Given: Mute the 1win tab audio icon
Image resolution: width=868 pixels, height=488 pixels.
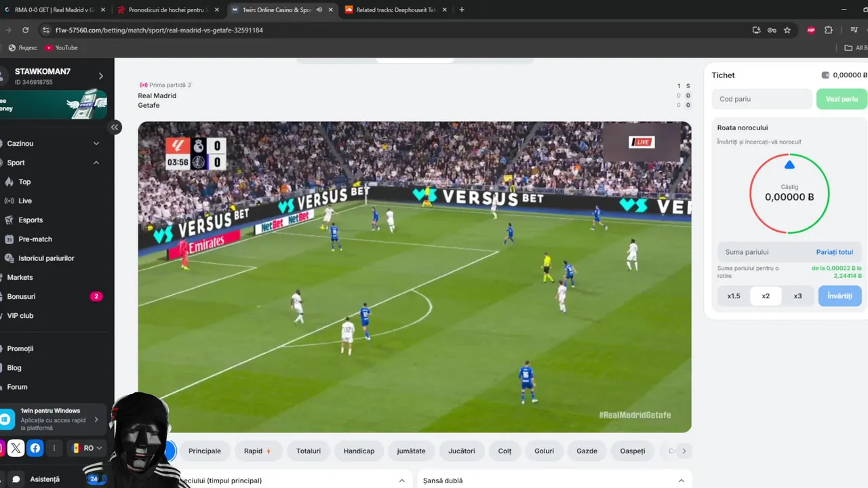Looking at the screenshot, I should click(x=319, y=9).
